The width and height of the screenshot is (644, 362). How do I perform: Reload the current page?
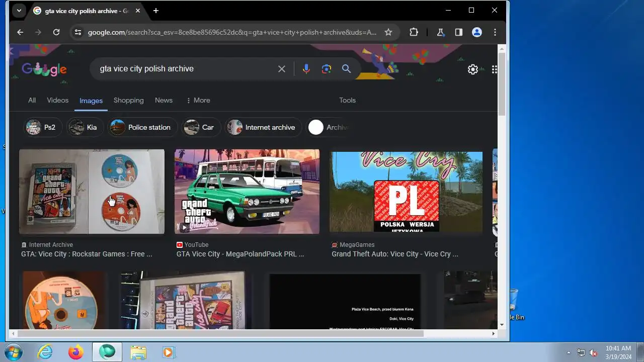pos(56,32)
